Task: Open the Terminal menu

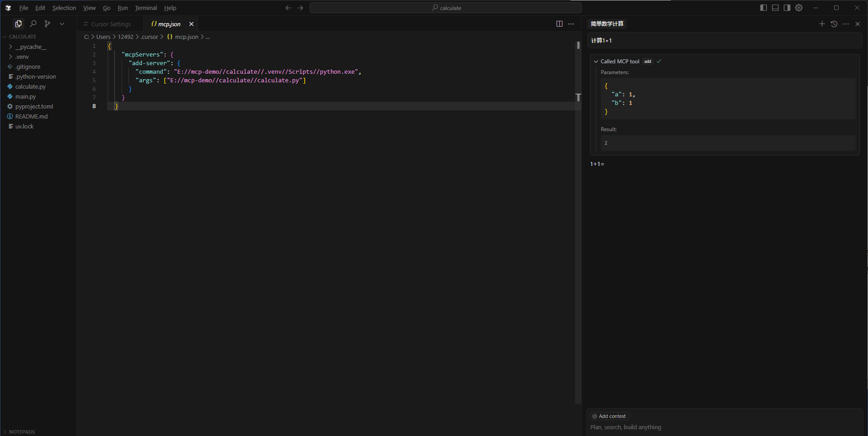Action: [146, 8]
